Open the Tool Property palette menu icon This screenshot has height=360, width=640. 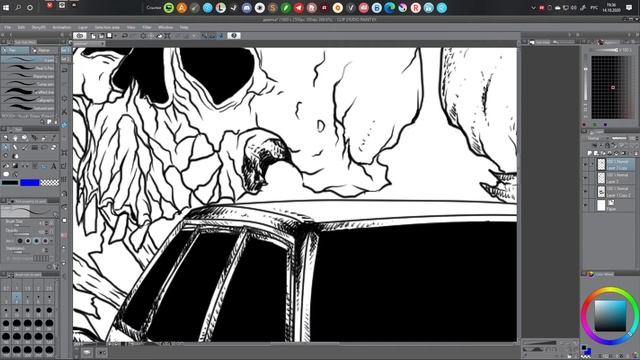4,201
